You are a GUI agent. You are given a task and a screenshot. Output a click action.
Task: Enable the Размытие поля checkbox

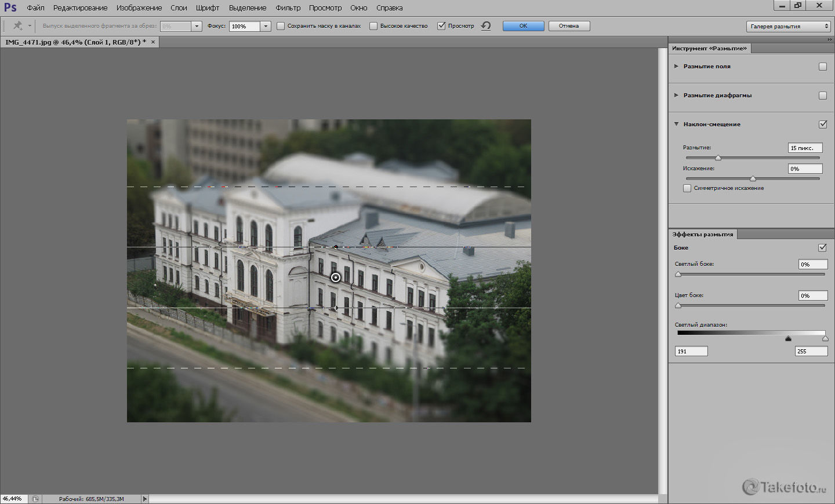(x=822, y=67)
